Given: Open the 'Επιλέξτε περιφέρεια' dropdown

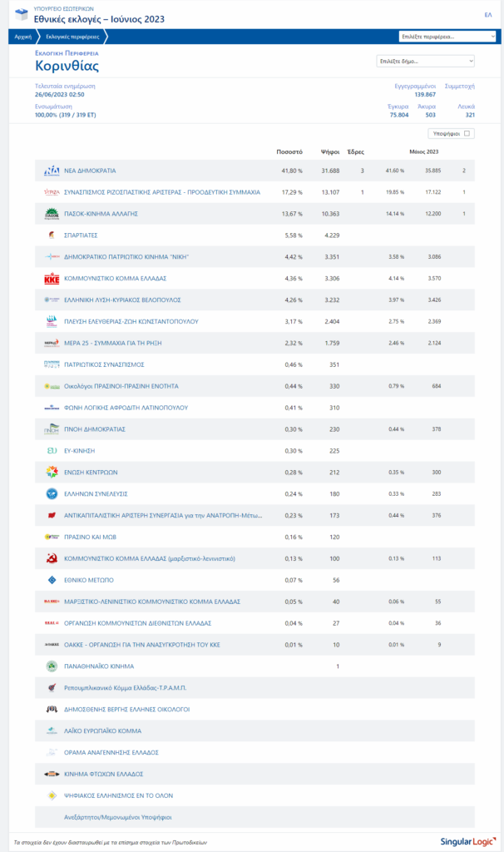Looking at the screenshot, I should point(447,37).
